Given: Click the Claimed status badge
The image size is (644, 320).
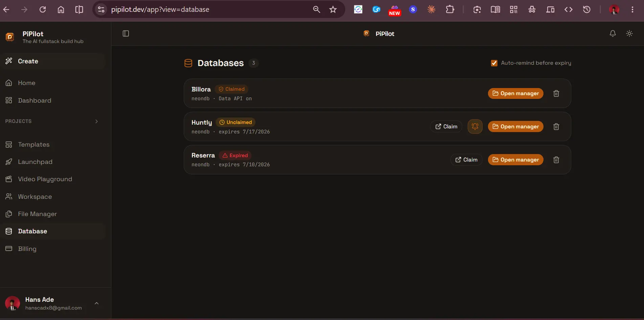Looking at the screenshot, I should [231, 89].
